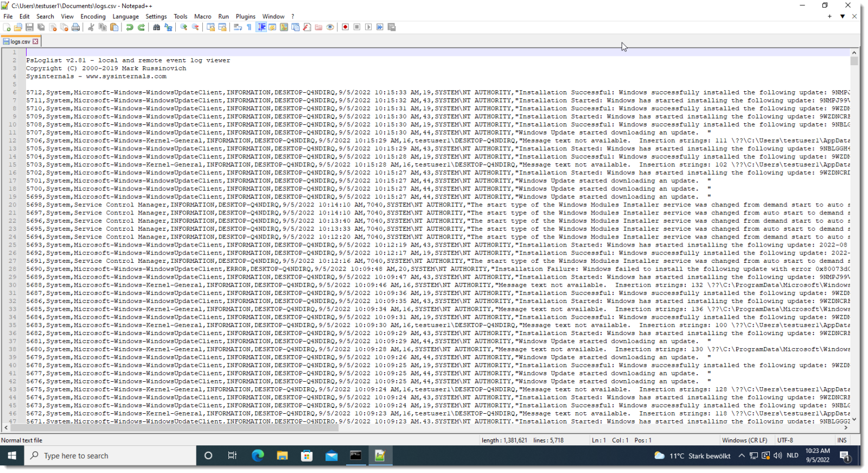Close the logs.csv tab with its red X
The height and width of the screenshot is (473, 868).
35,41
